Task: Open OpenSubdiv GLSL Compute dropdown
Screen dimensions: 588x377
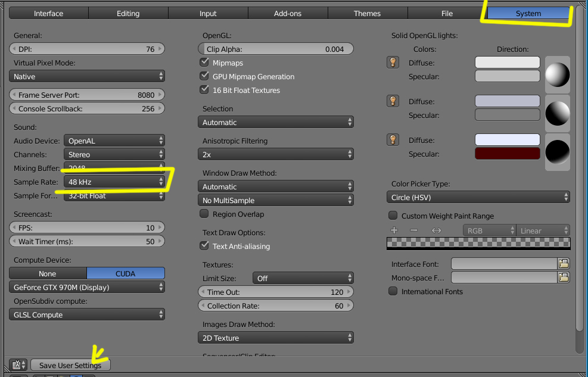Action: click(x=87, y=315)
